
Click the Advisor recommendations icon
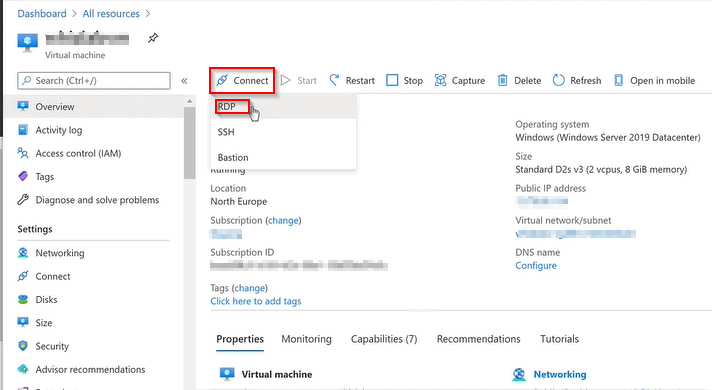tap(23, 369)
